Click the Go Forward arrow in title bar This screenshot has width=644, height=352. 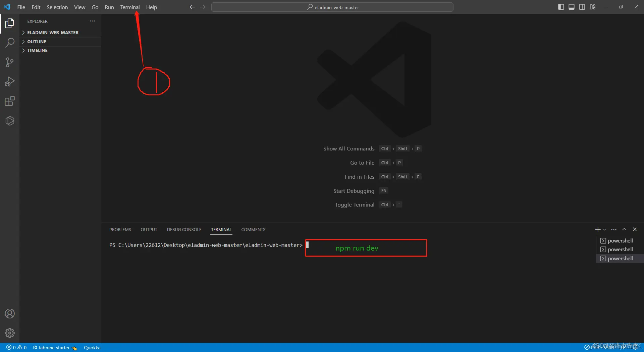tap(203, 7)
